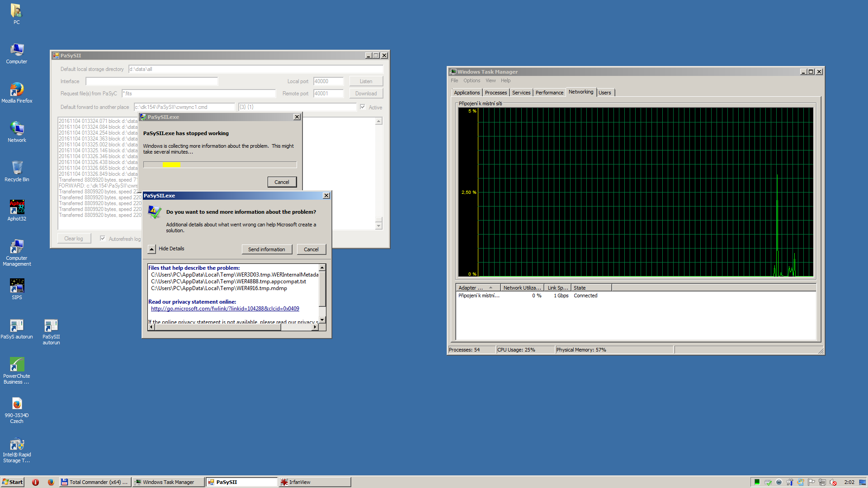Launch Aphot32 desktop shortcut
The width and height of the screenshot is (868, 488).
click(x=17, y=211)
